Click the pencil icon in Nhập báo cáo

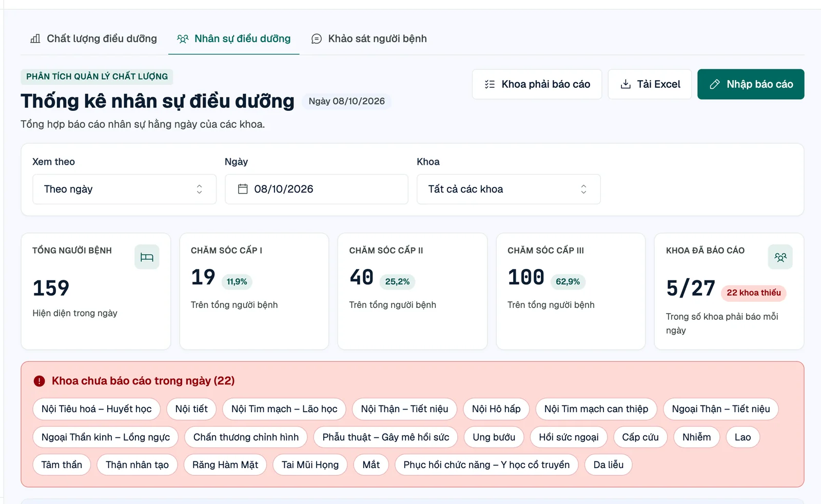(715, 84)
